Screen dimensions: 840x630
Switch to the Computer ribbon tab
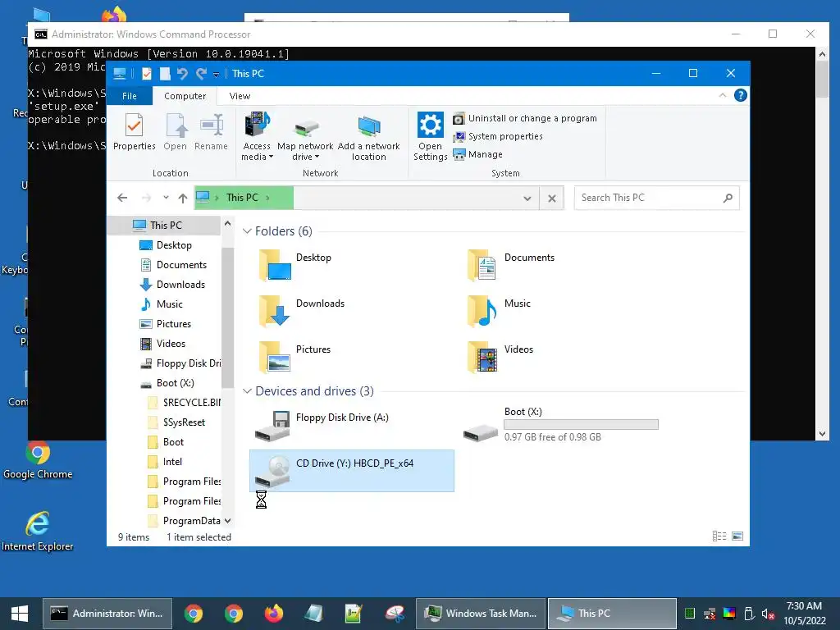point(185,96)
